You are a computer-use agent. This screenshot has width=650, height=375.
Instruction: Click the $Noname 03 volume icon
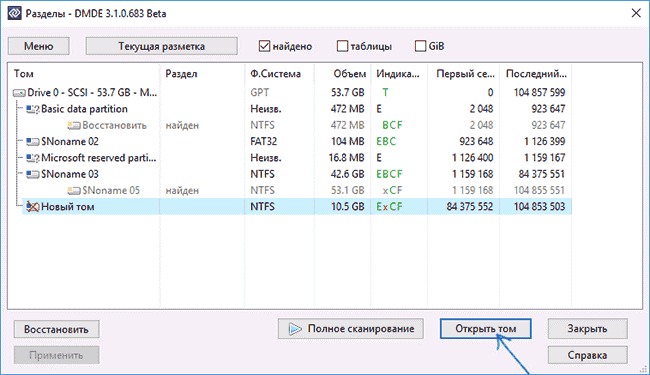[x=33, y=174]
